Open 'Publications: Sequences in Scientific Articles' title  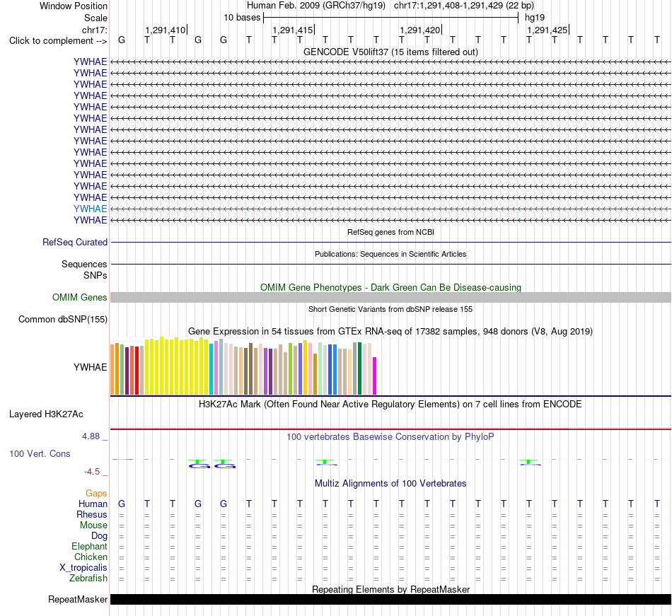click(x=390, y=254)
